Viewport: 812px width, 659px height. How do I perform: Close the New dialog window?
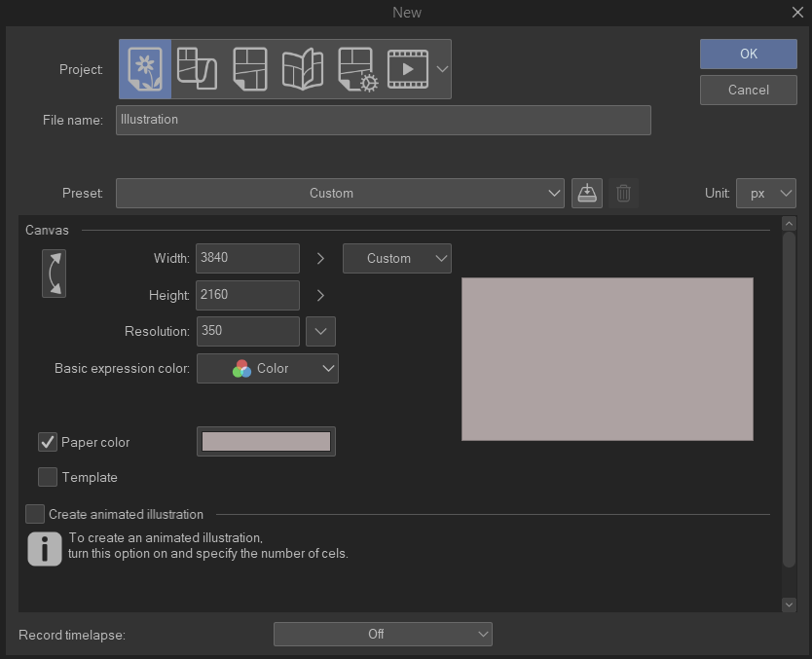coord(797,13)
